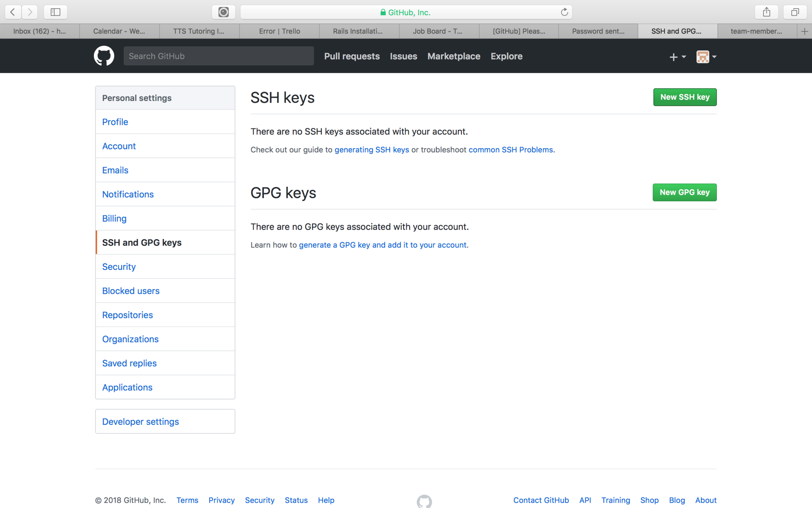Viewport: 812px width, 508px height.
Task: Select Security in the settings sidebar
Action: (119, 266)
